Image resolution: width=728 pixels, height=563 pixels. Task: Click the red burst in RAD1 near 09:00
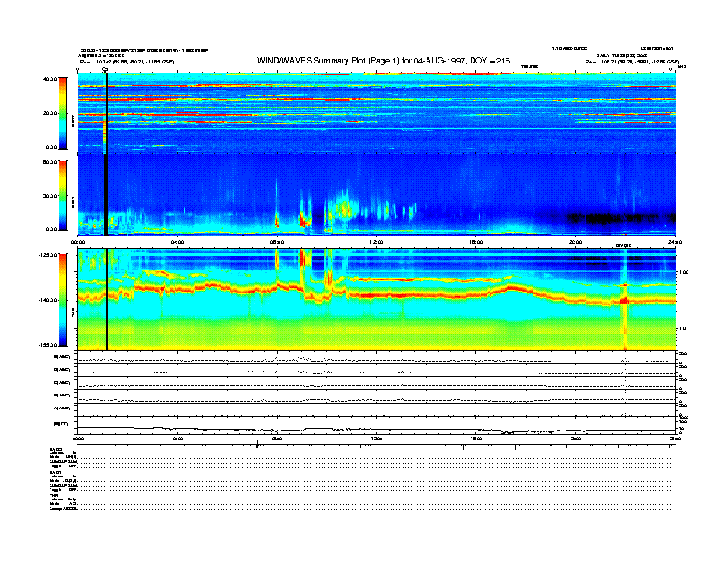(x=304, y=220)
